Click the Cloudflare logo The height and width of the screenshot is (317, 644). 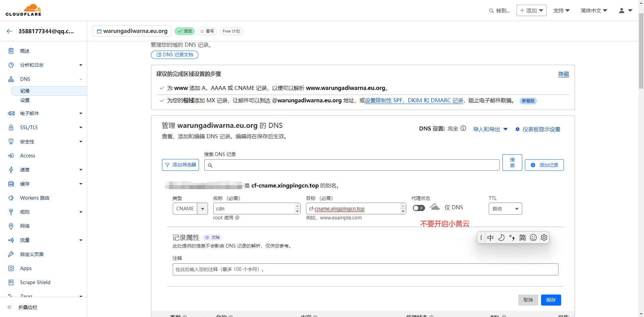tap(23, 10)
